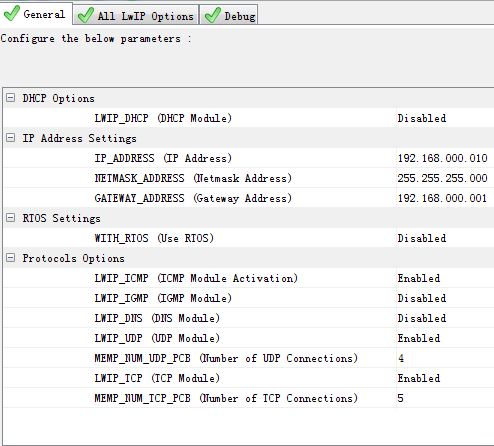494x446 pixels.
Task: Edit netmask value 255.255.255.000
Action: pos(445,178)
